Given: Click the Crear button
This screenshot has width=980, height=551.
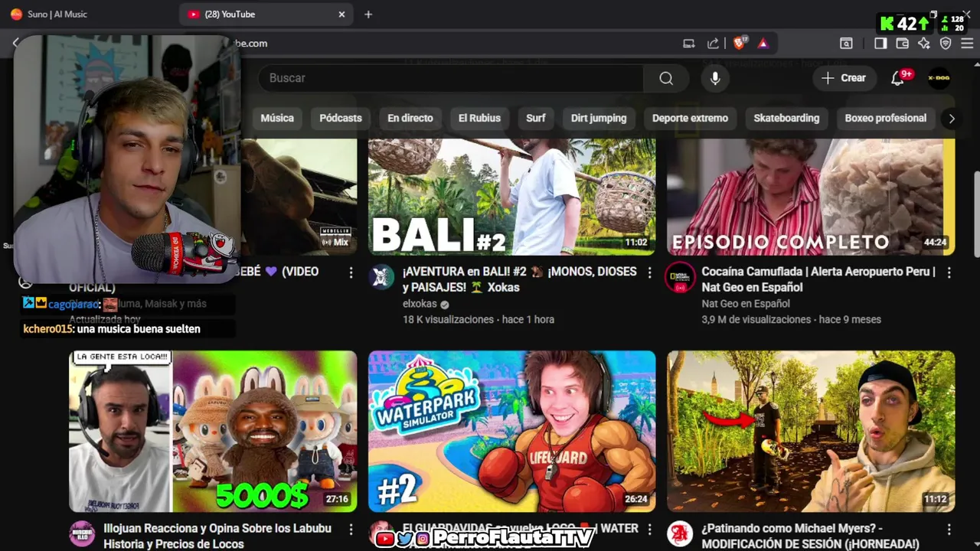Looking at the screenshot, I should (844, 78).
